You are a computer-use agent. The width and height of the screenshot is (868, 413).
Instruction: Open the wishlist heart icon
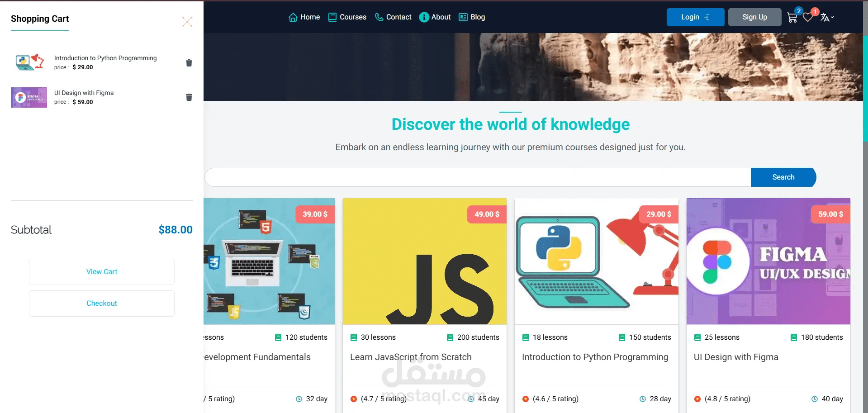pyautogui.click(x=808, y=18)
